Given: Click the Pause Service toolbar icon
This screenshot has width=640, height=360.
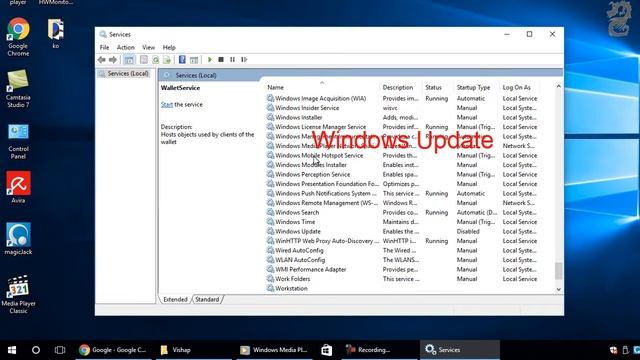Looking at the screenshot, I should [x=232, y=60].
